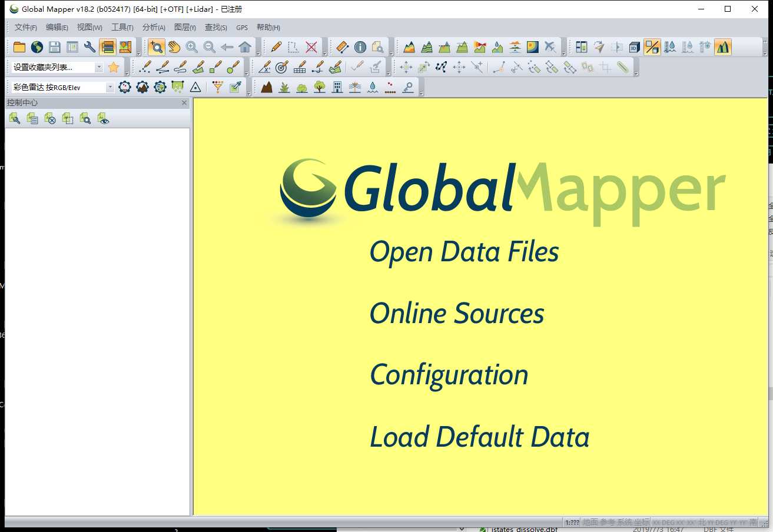This screenshot has width=773, height=532.
Task: Click the create area feature pencil icon
Action: click(x=198, y=67)
